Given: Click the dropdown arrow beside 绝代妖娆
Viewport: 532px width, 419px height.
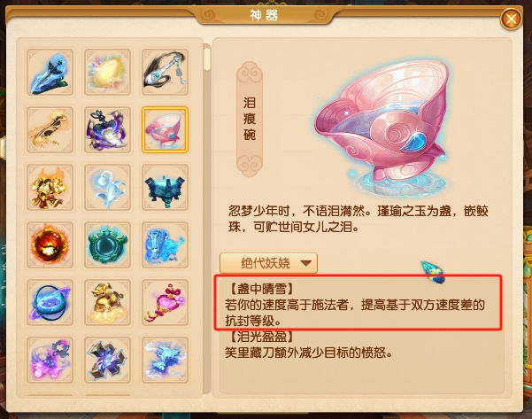Looking at the screenshot, I should pyautogui.click(x=306, y=263).
